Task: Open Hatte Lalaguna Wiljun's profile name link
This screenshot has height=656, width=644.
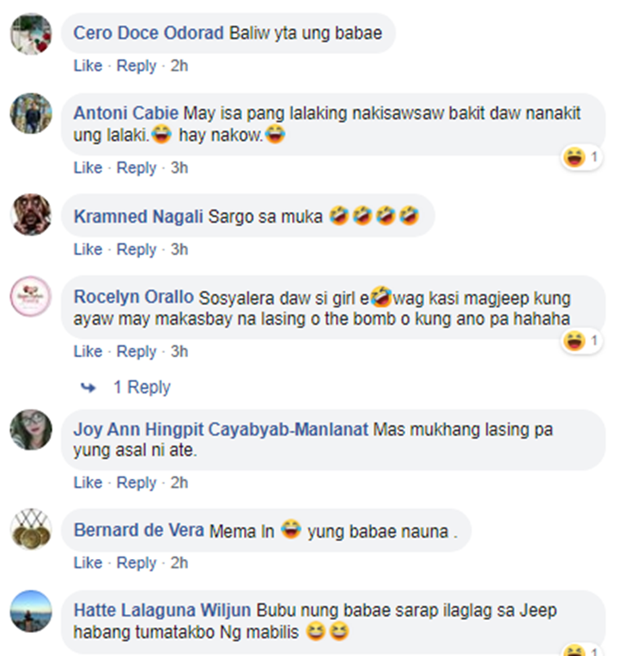Action: click(162, 610)
